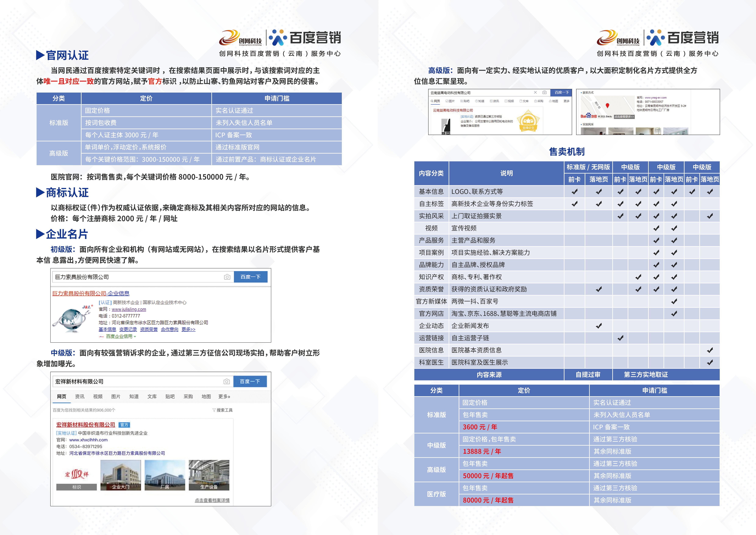
Task: Click camera icon in 云南益高 search box
Action: [545, 93]
